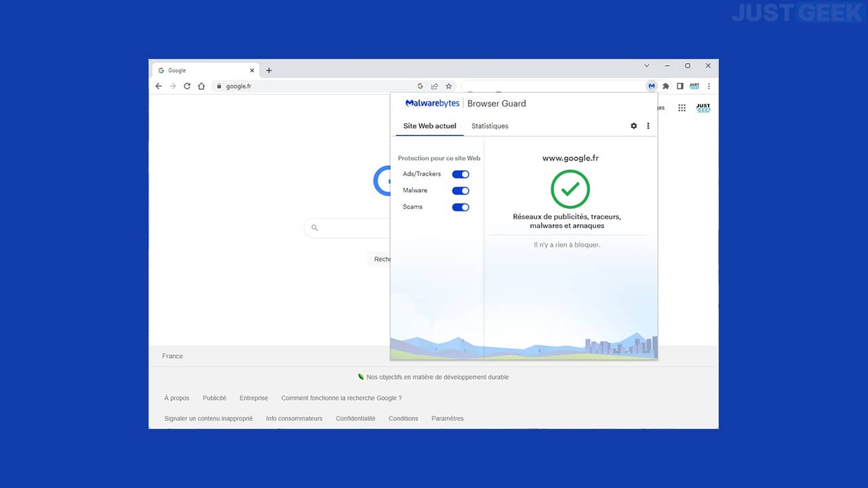Open the À propos link
The width and height of the screenshot is (868, 488).
(177, 399)
